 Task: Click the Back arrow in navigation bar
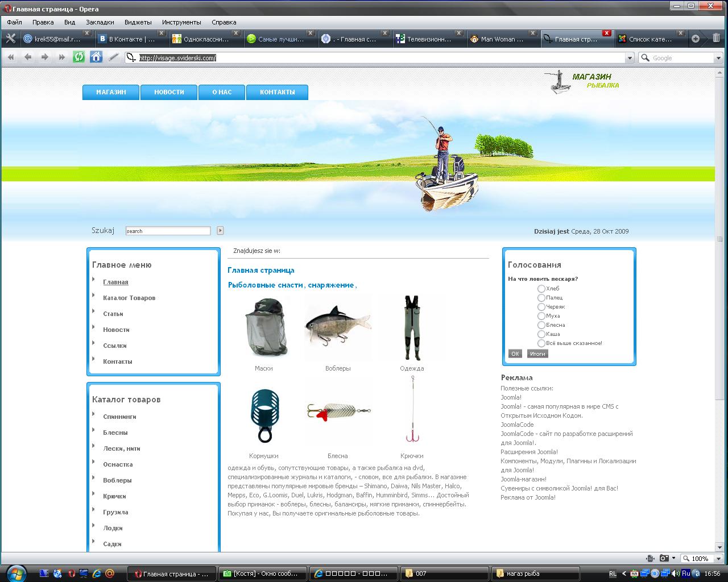pos(28,57)
